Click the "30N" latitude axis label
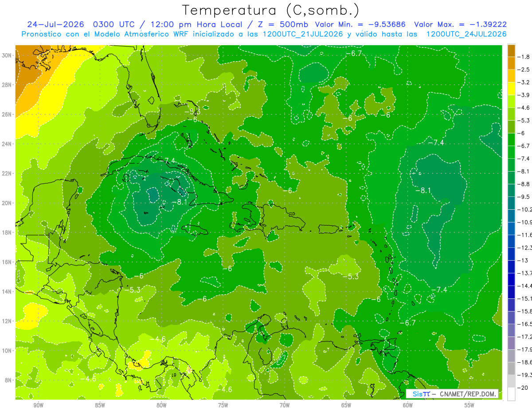532x411 pixels. pos(7,55)
